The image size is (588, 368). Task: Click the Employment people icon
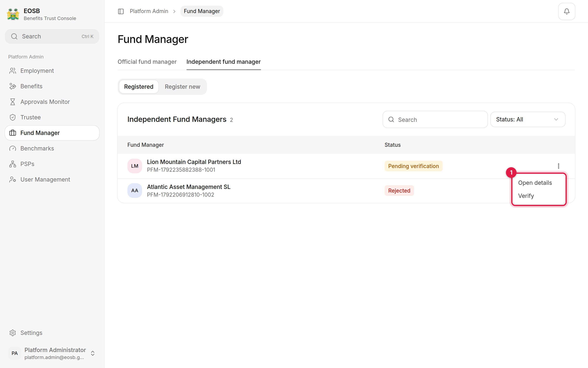(13, 71)
